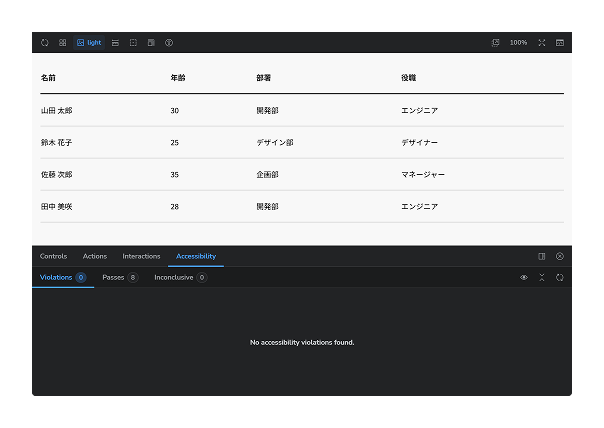Show the Violations results tab
604x428 pixels.
click(63, 277)
